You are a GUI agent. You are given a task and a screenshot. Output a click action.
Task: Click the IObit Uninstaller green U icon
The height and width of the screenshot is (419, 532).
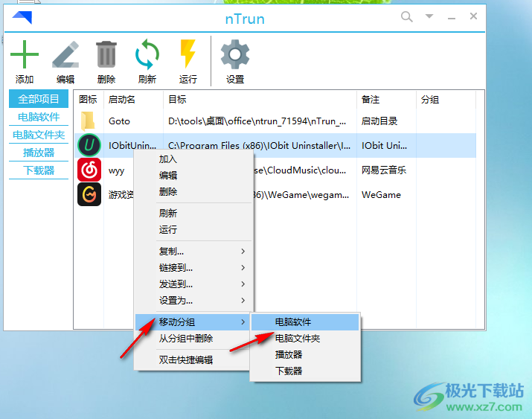coord(89,145)
